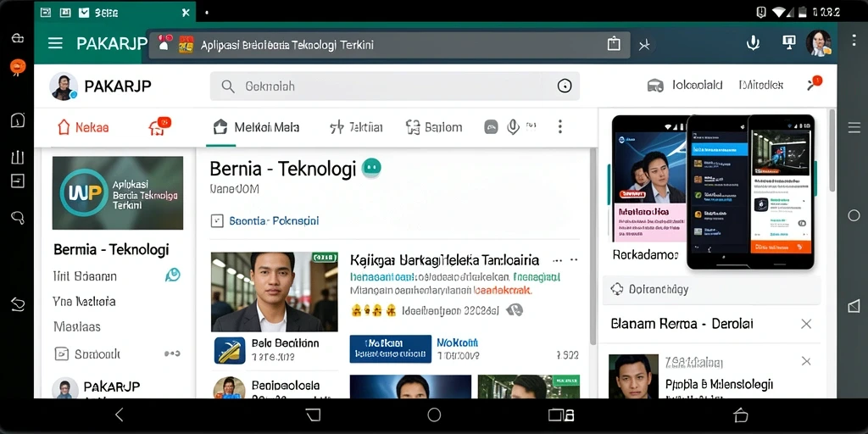The image size is (868, 434).
Task: Click the back arrow in bottom navigation bar
Action: click(119, 415)
